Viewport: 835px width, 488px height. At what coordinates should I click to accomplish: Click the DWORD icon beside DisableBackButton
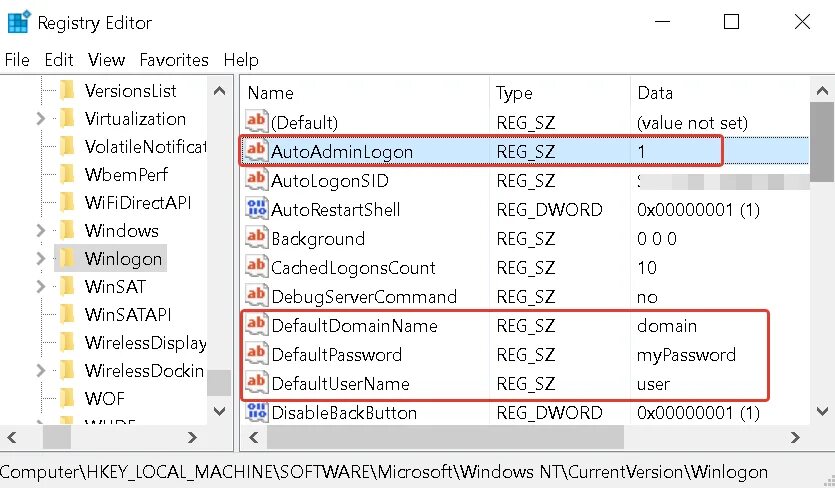click(x=256, y=412)
